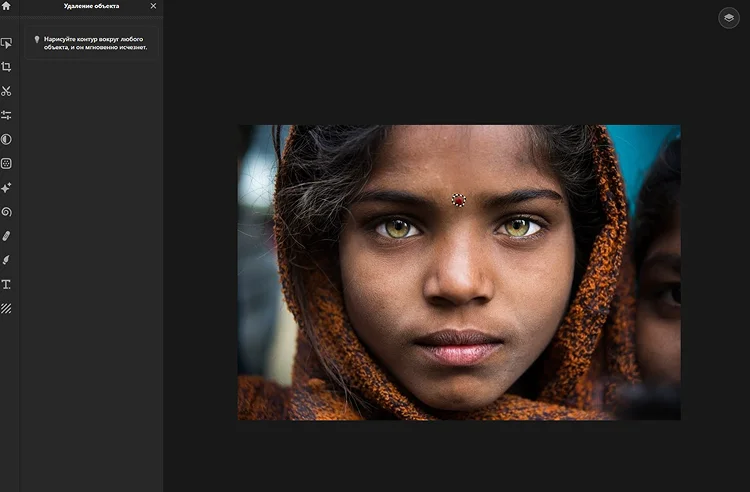The width and height of the screenshot is (750, 492).
Task: Pick the brush paint tool
Action: tap(6, 260)
